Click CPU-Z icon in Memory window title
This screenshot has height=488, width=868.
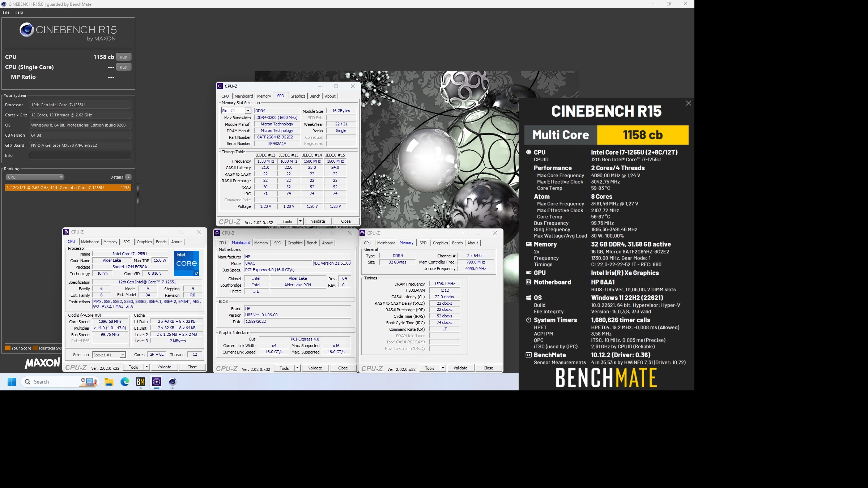[x=362, y=233]
